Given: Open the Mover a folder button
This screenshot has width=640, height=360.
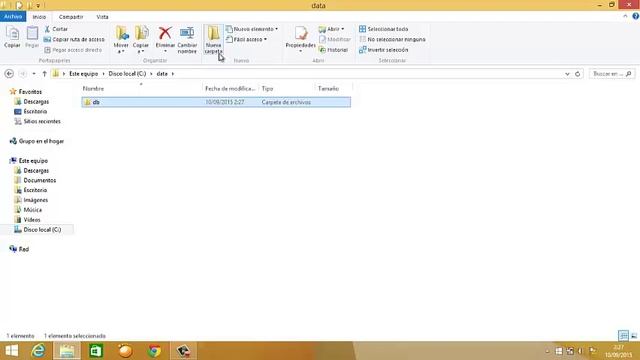Looking at the screenshot, I should coord(121,40).
